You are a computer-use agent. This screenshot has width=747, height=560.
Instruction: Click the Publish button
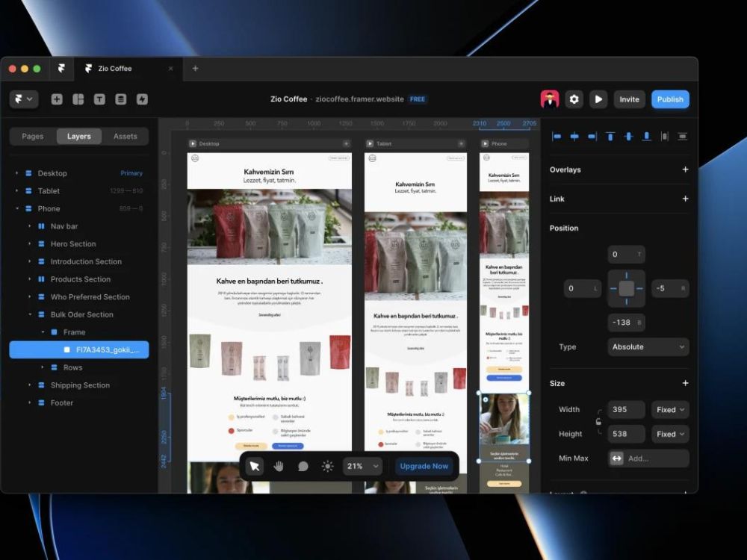pos(670,99)
